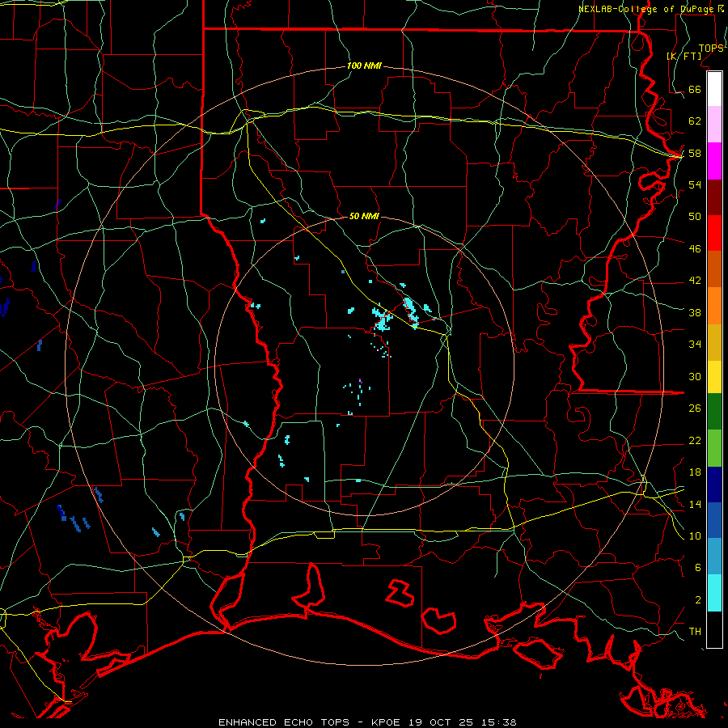Viewport: 728px width, 728px height.
Task: Click the "62" scale value
Action: pyautogui.click(x=695, y=121)
